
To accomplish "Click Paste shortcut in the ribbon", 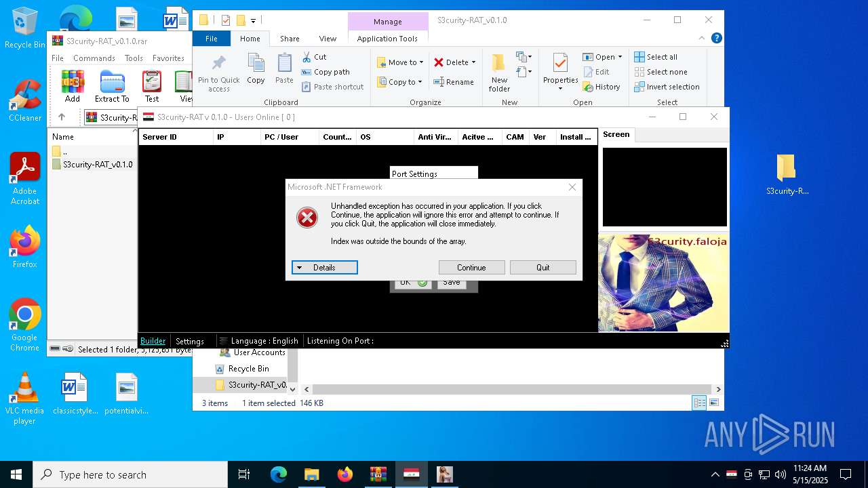I will [x=332, y=87].
